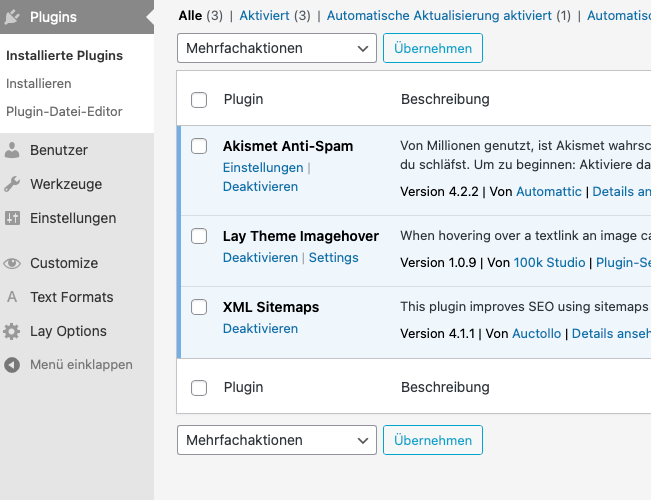651x500 pixels.
Task: Click the Lay Options gear icon
Action: point(12,331)
